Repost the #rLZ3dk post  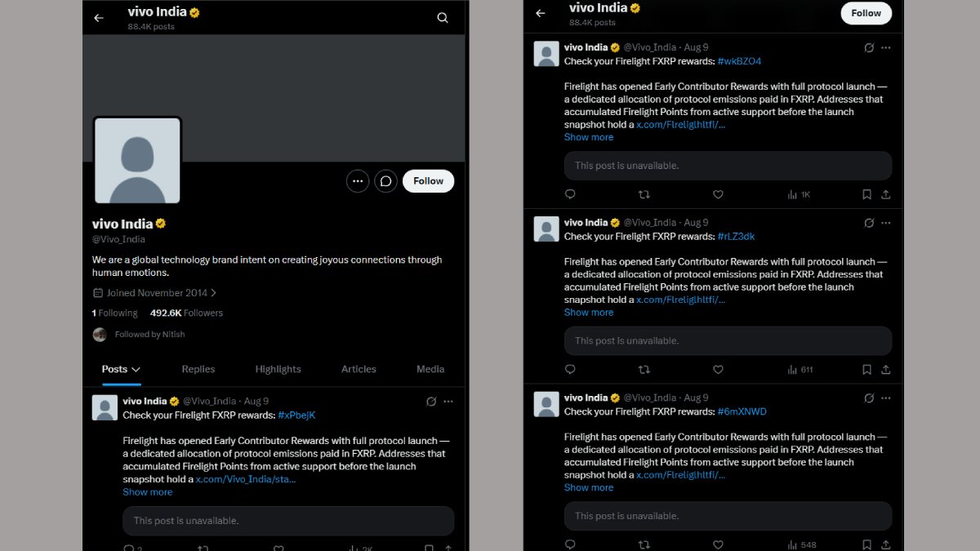coord(644,370)
